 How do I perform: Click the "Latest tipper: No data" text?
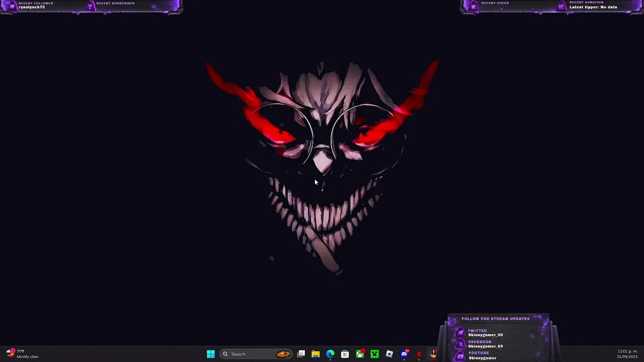[593, 7]
